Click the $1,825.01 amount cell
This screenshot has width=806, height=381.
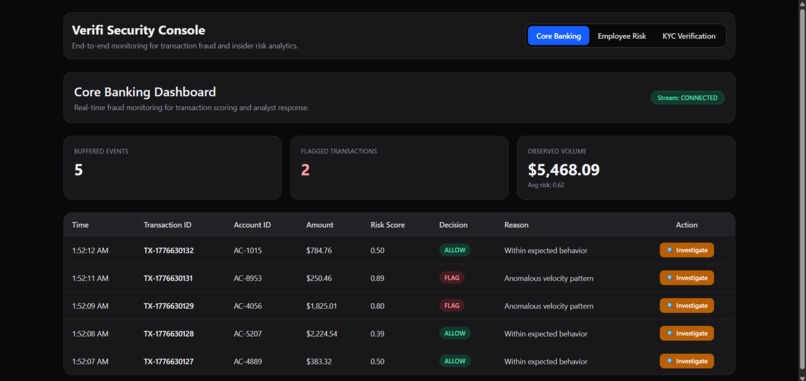point(322,306)
